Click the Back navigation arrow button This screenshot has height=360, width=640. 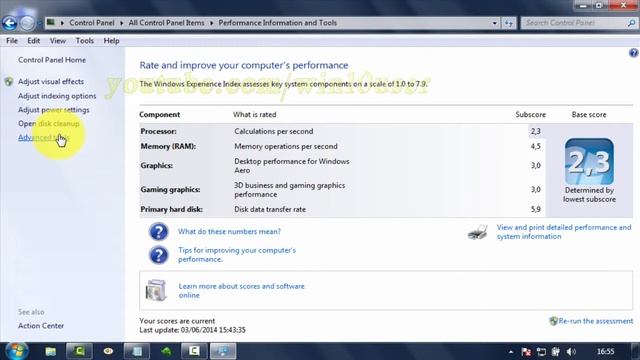9,23
